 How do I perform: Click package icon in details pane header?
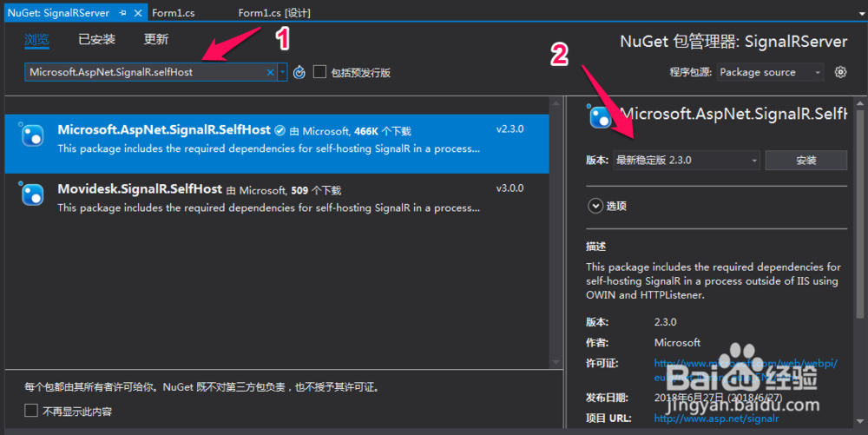click(x=600, y=116)
